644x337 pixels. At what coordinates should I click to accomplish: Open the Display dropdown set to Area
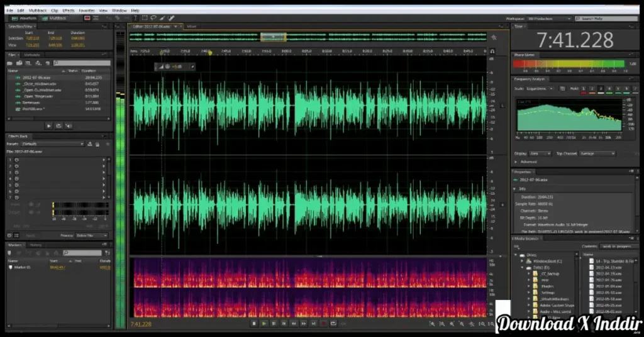[540, 153]
